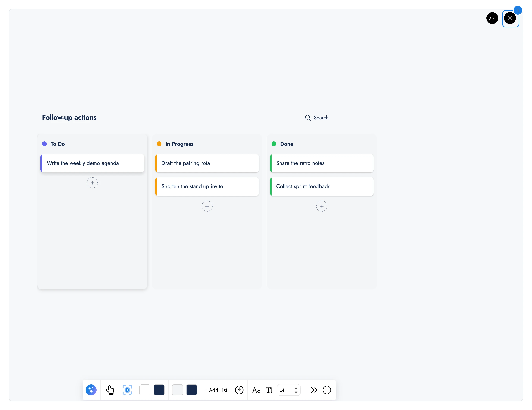The width and height of the screenshot is (532, 410).
Task: Open card Share the retro notes
Action: point(322,163)
